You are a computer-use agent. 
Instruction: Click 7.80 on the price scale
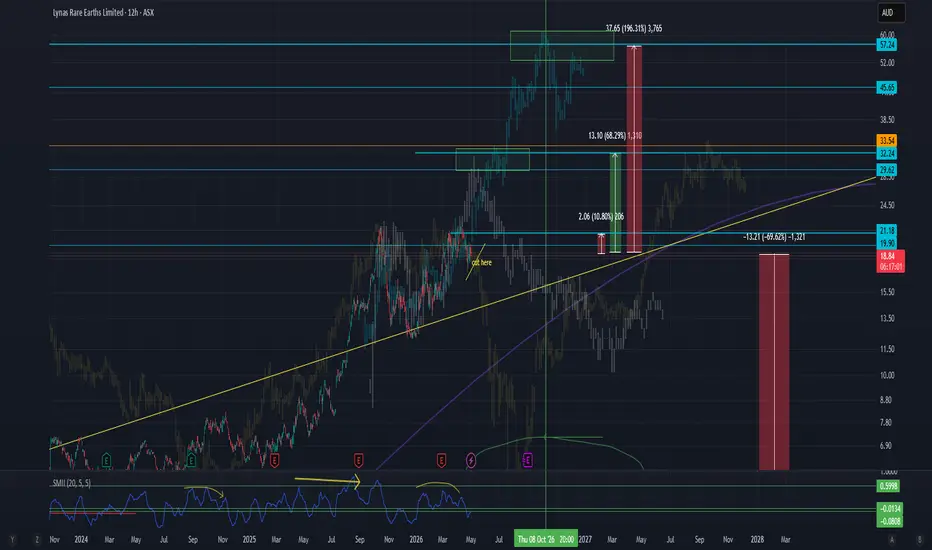point(886,422)
